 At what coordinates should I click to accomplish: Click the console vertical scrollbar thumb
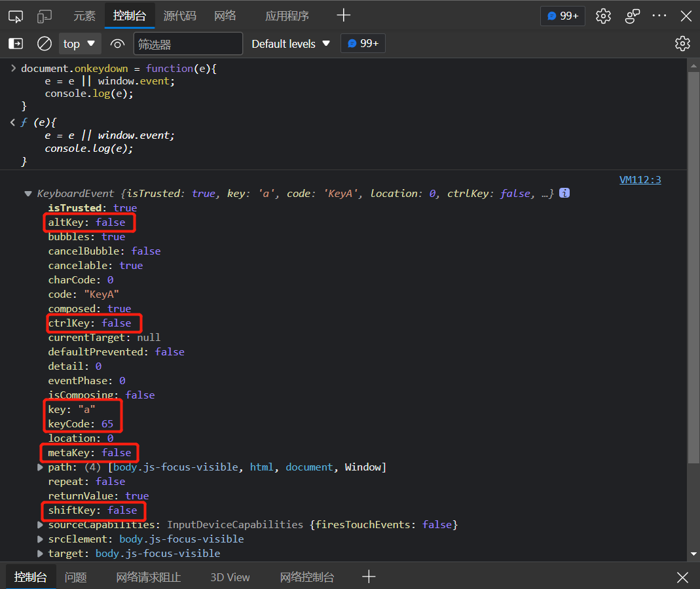coord(693,268)
